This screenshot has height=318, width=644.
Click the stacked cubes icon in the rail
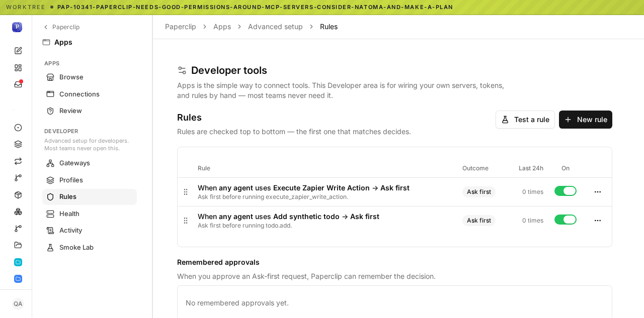click(18, 211)
